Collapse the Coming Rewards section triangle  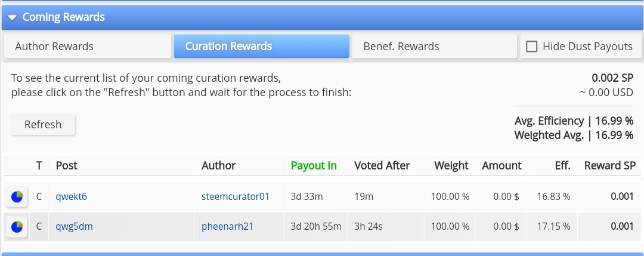(x=12, y=17)
